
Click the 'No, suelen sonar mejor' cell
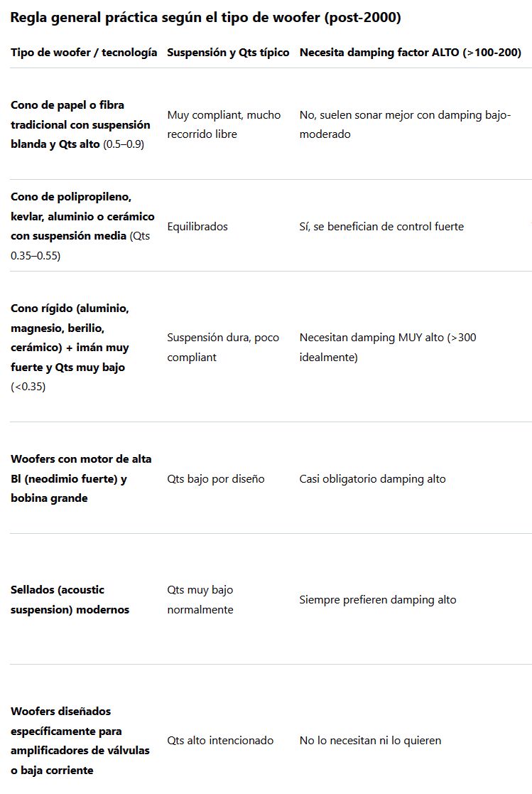pos(405,124)
